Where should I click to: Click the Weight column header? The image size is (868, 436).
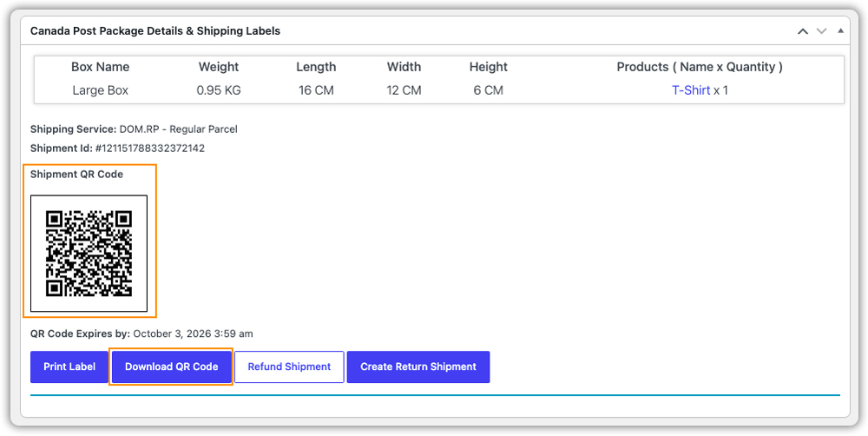point(219,67)
